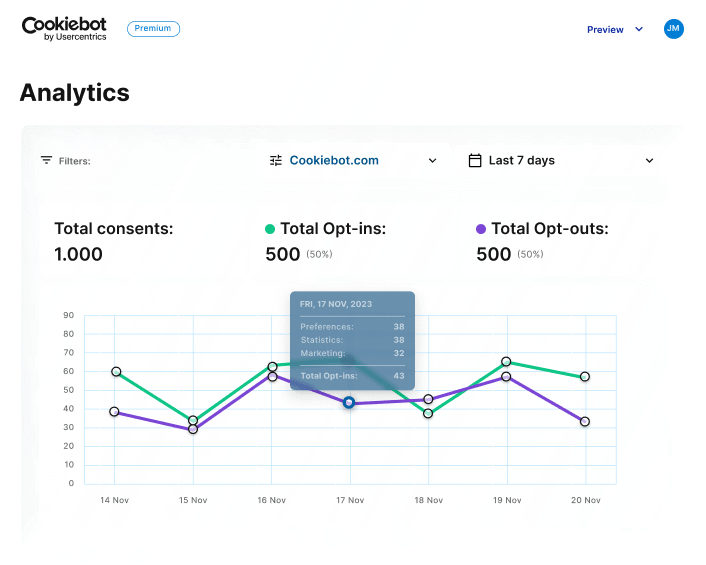Click the purple 15 Nov data point

point(193,430)
